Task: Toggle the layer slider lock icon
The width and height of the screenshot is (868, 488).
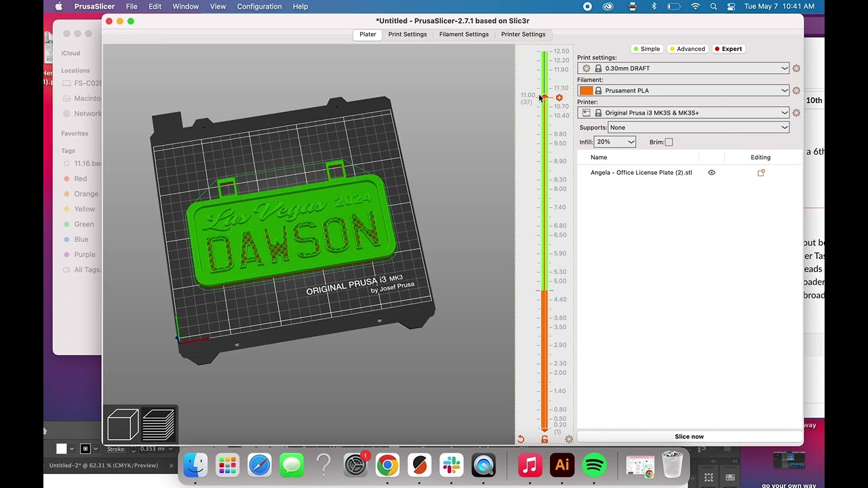Action: pyautogui.click(x=545, y=439)
